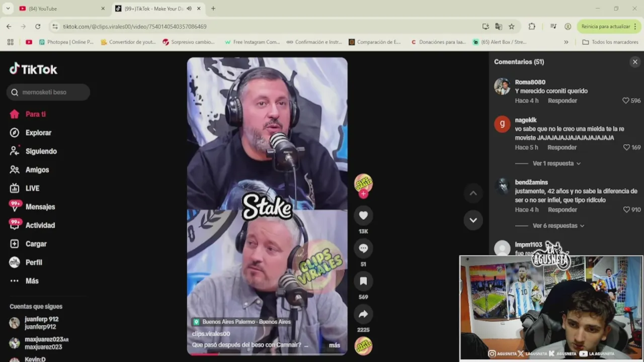Open translate page icon

499,26
